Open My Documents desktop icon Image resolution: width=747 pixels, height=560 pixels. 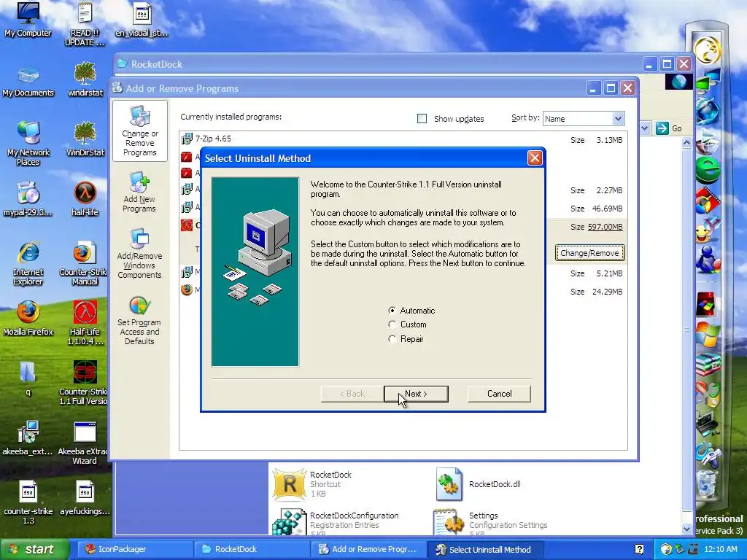point(28,81)
